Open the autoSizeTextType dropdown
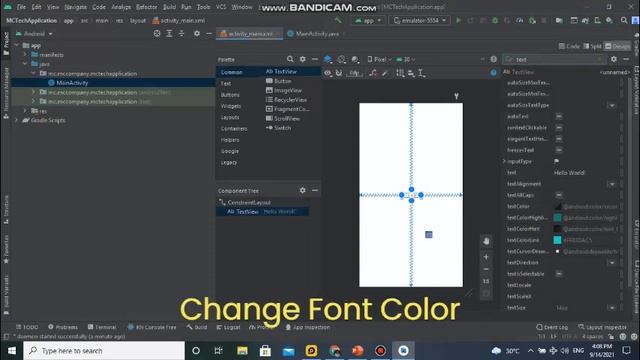640x360 pixels. click(611, 105)
